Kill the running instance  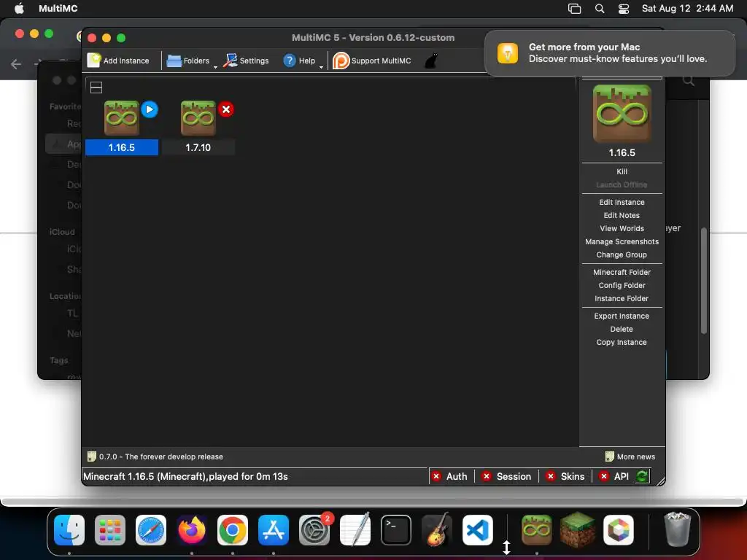tap(622, 171)
